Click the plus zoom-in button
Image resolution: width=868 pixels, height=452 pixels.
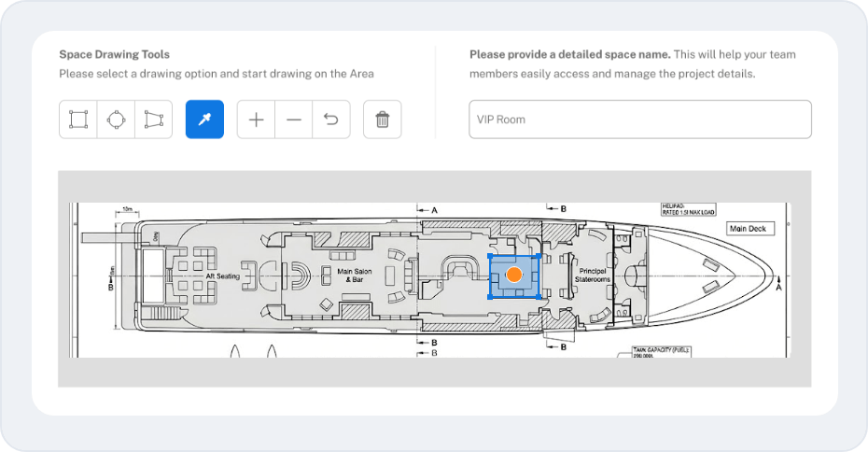[x=256, y=120]
